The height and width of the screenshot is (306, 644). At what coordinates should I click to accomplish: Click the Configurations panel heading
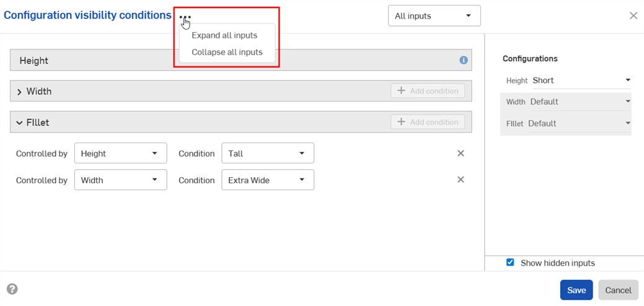[530, 59]
